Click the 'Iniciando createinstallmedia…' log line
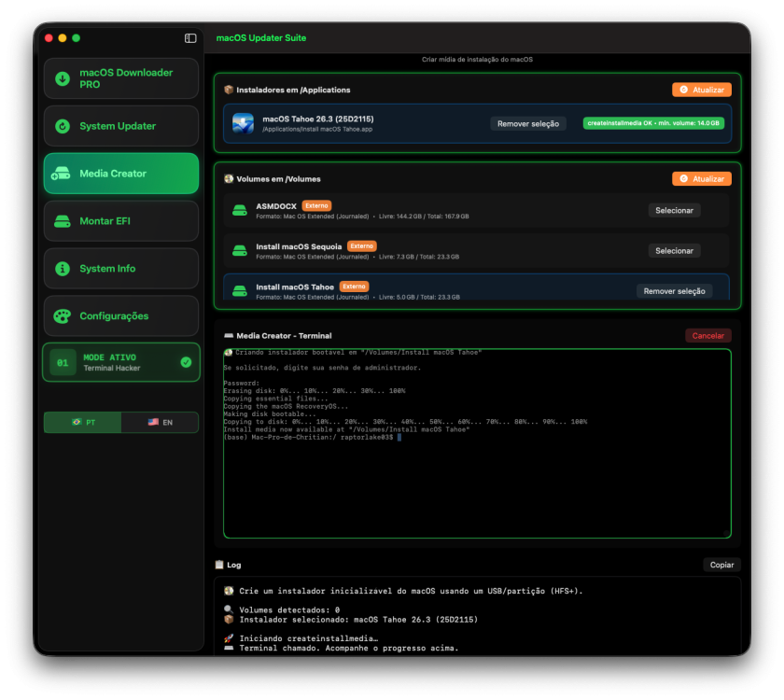 tap(309, 638)
